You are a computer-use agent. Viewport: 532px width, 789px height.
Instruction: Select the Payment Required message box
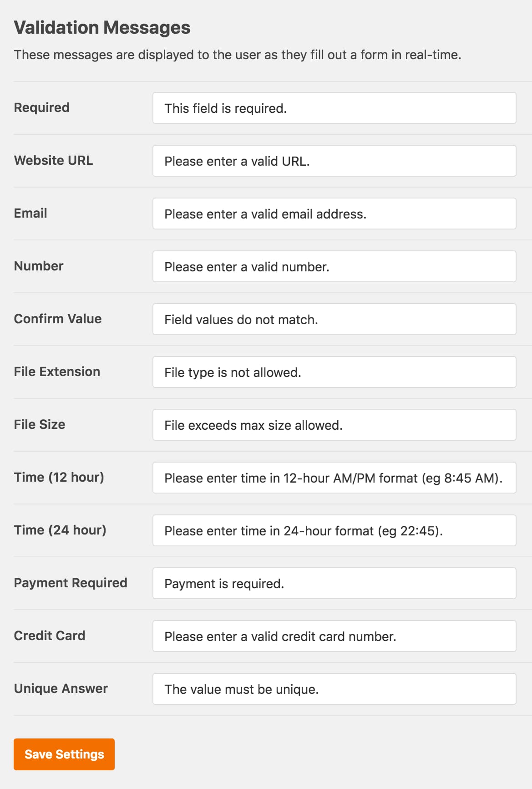tap(334, 583)
